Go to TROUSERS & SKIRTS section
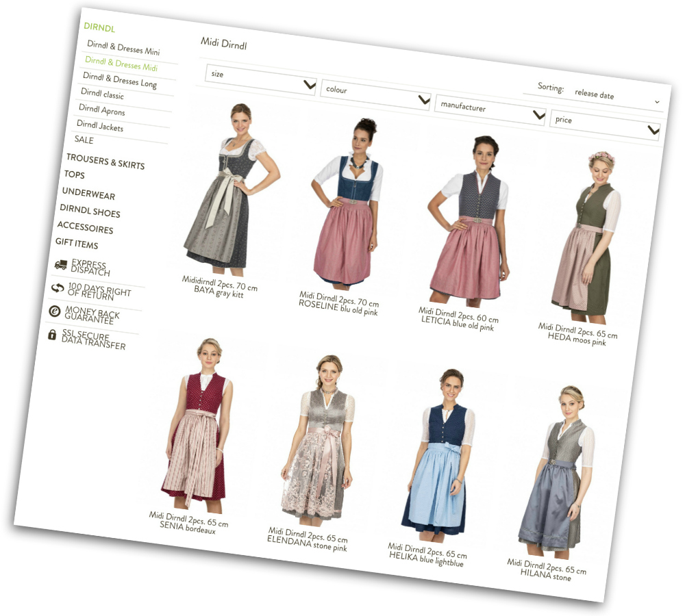 [105, 162]
